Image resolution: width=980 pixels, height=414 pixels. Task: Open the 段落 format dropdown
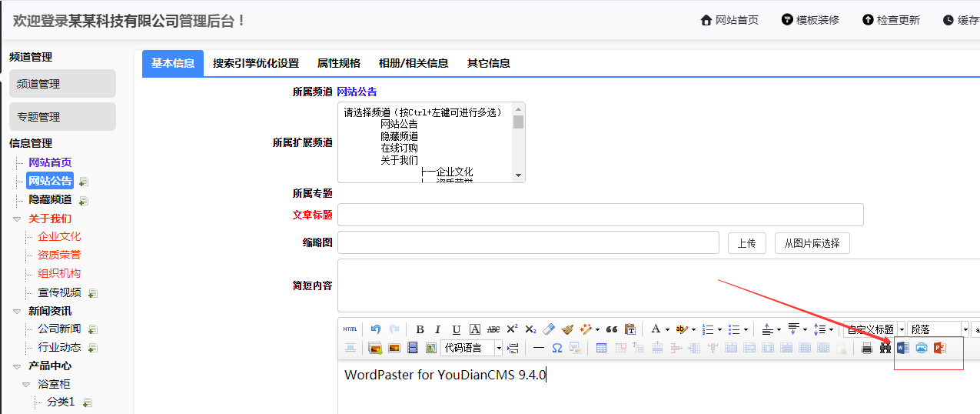click(938, 329)
